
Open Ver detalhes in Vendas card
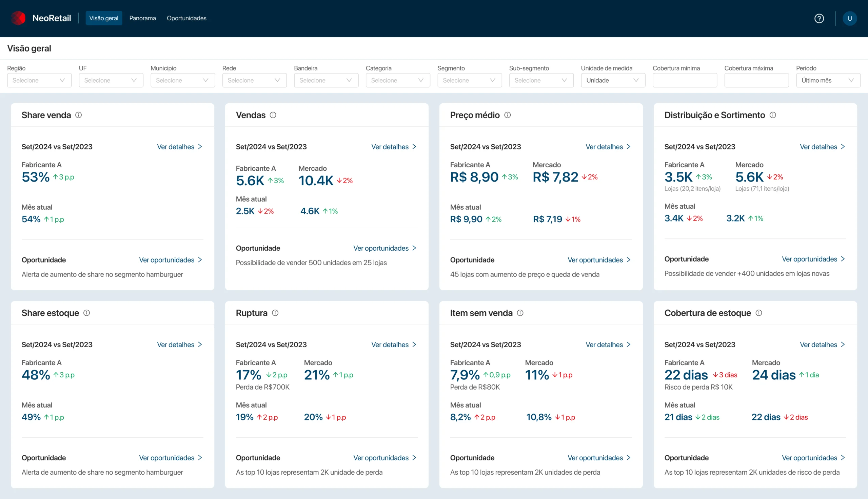pos(394,147)
